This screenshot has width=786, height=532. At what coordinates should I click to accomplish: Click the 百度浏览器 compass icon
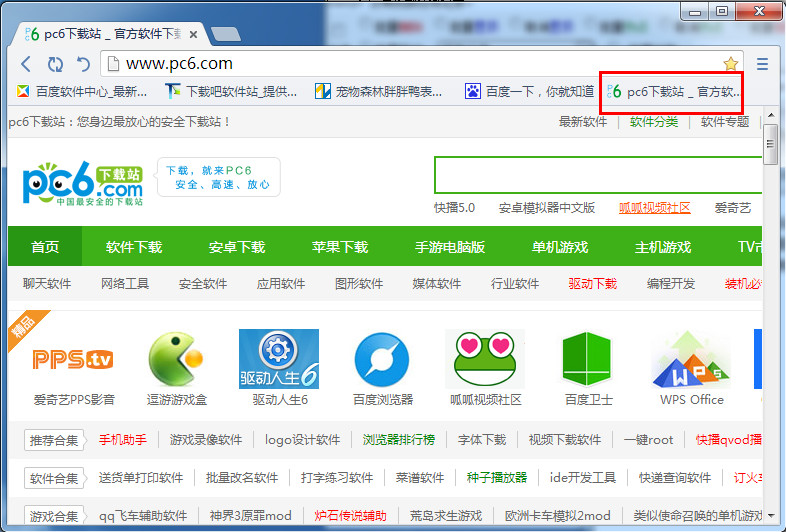[x=382, y=360]
